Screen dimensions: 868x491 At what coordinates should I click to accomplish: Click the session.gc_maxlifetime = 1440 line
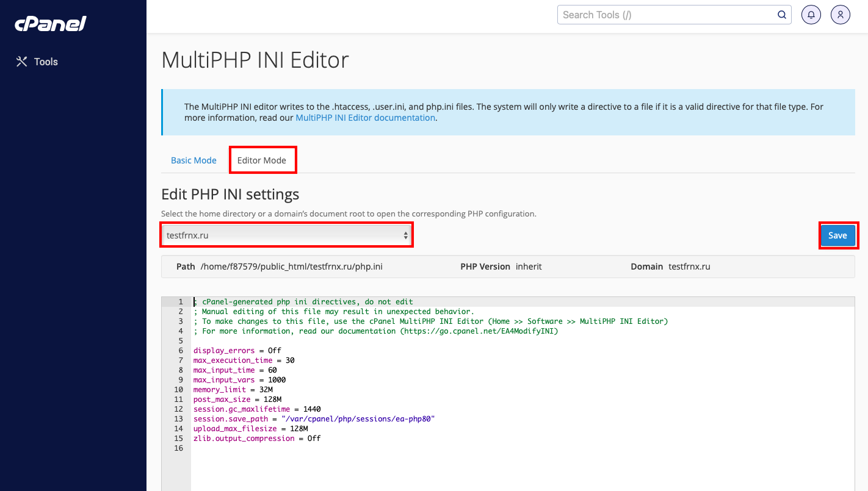pos(257,409)
